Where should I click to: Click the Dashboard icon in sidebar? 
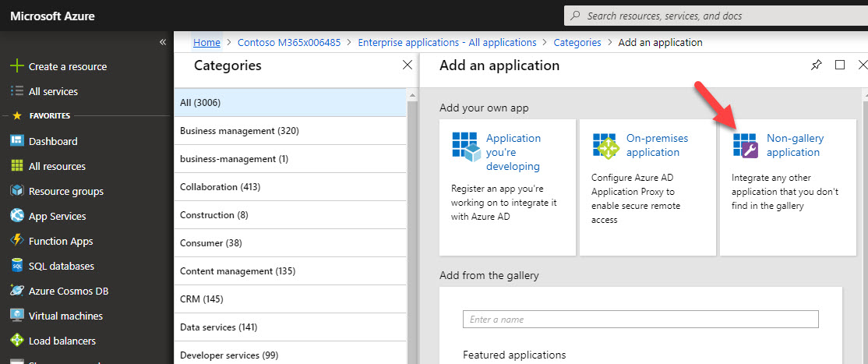pos(17,141)
